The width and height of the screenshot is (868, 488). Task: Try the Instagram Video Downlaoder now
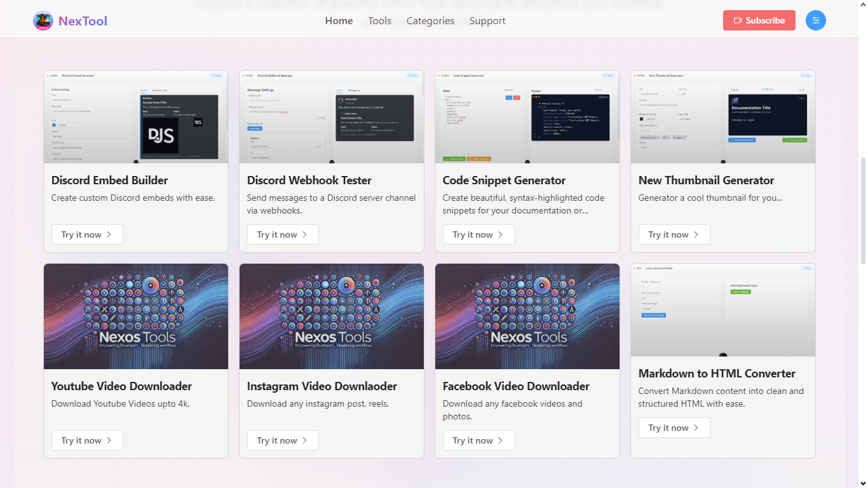tap(283, 440)
